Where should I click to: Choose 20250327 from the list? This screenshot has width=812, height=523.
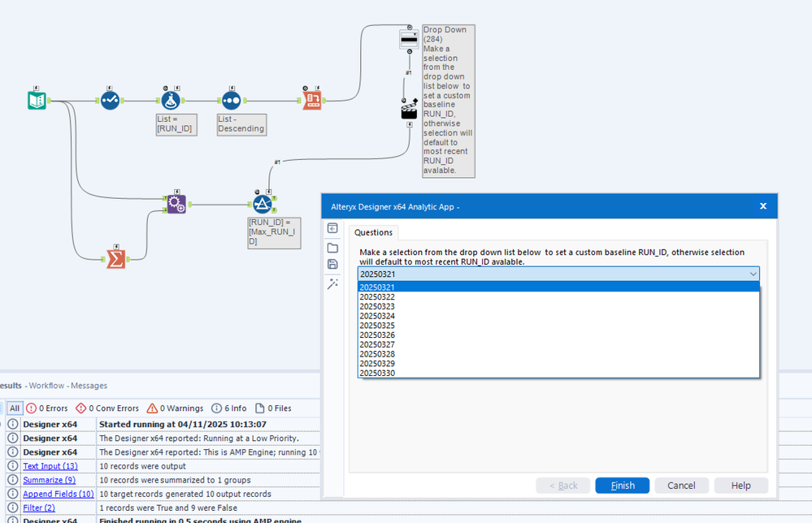(558, 344)
